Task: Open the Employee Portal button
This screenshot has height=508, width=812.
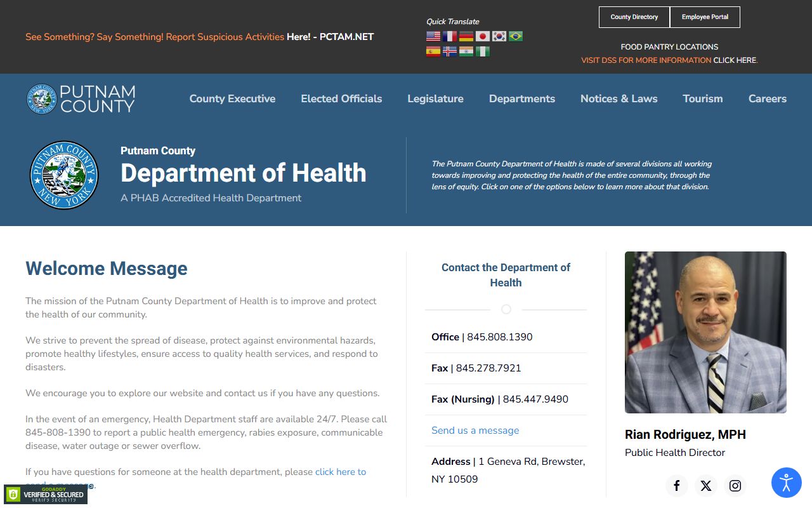Action: (705, 17)
